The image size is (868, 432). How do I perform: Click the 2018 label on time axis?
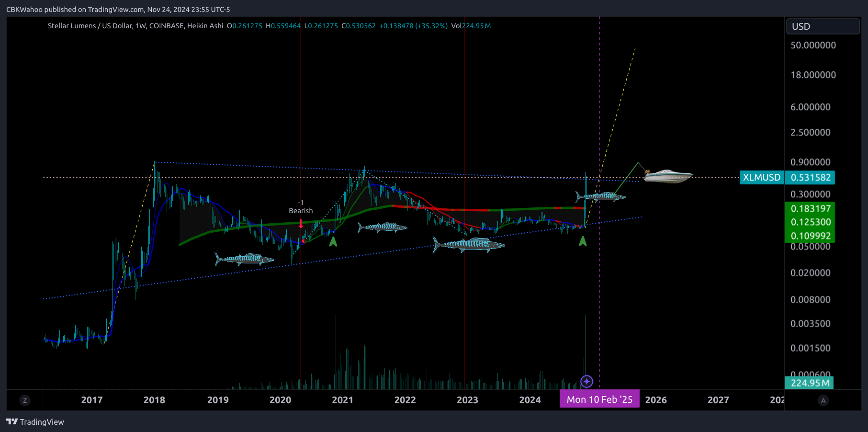pos(154,400)
